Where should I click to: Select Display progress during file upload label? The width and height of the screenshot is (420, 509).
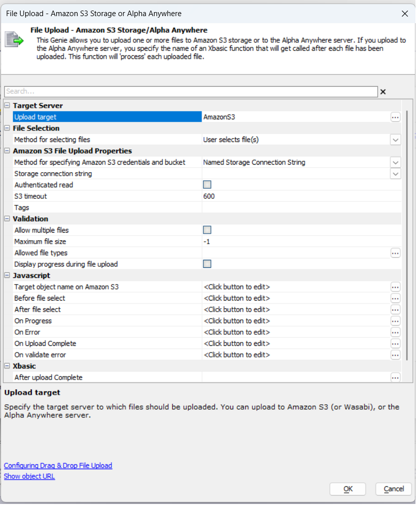coord(66,264)
